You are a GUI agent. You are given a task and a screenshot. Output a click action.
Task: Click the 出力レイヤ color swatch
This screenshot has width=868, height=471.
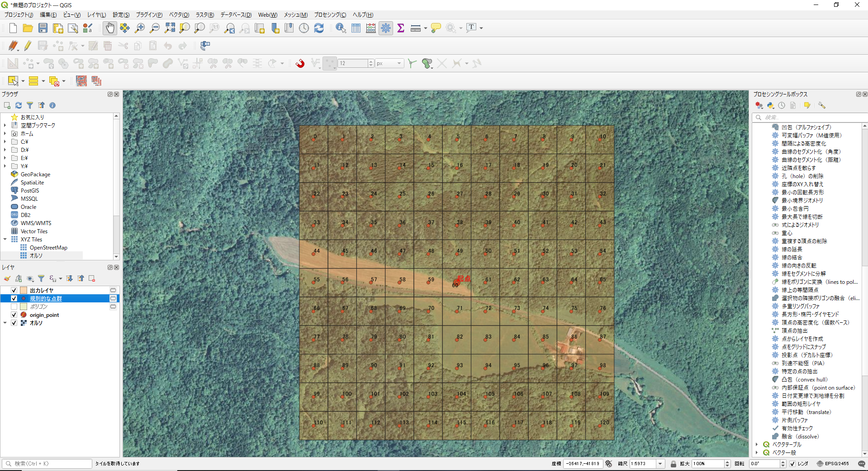click(24, 290)
